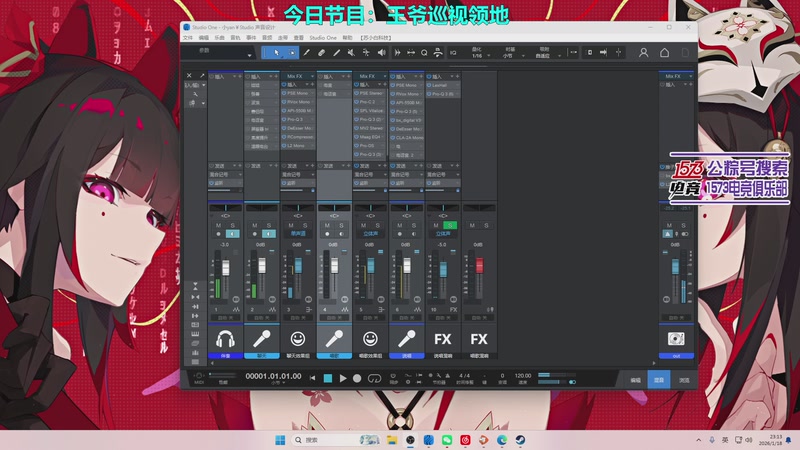Toggle the active Solo on channel 10

(x=450, y=225)
